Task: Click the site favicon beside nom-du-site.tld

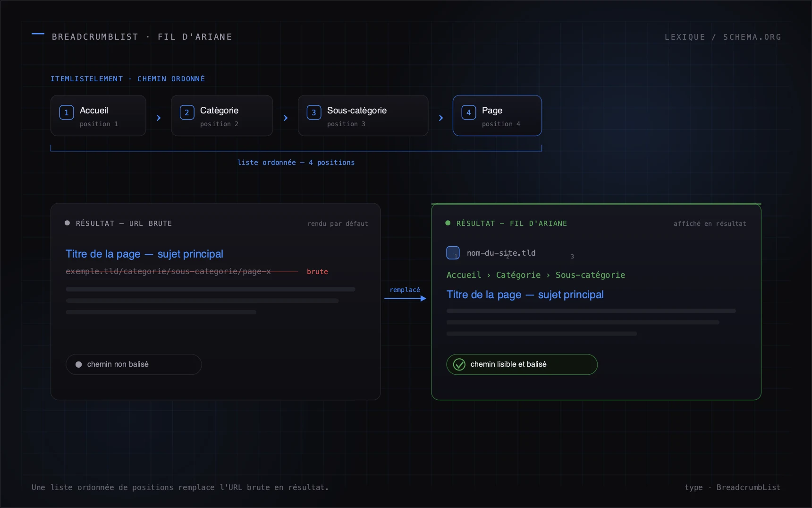Action: (x=453, y=253)
